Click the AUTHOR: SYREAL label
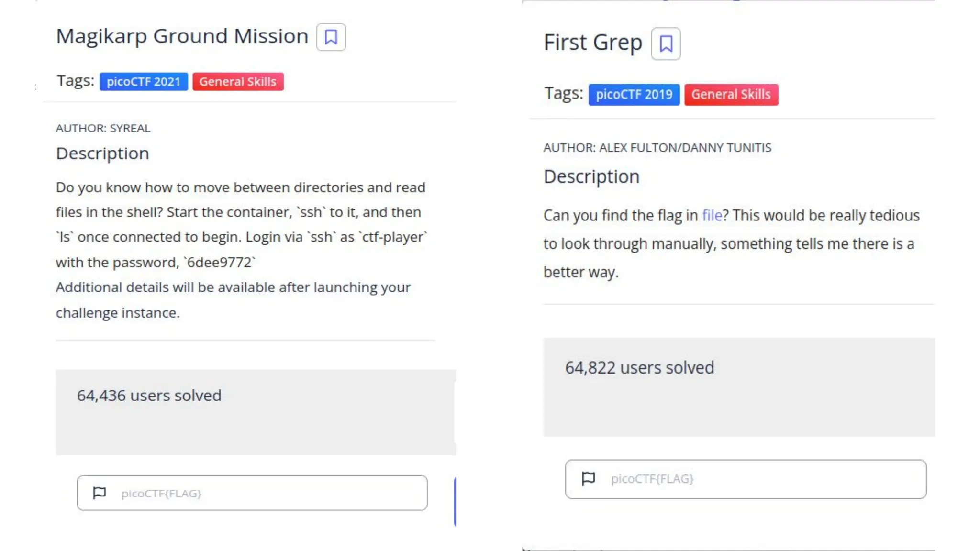 click(x=103, y=128)
